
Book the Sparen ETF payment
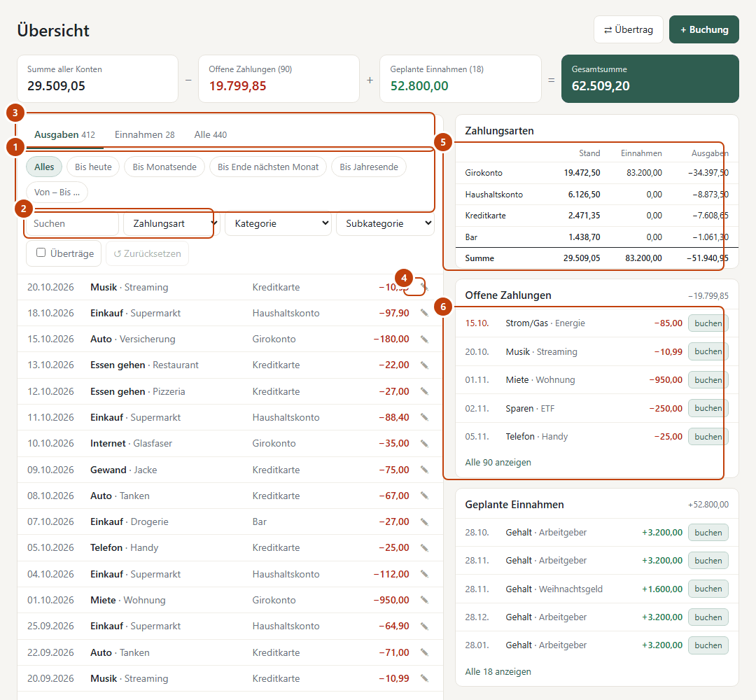pyautogui.click(x=708, y=408)
